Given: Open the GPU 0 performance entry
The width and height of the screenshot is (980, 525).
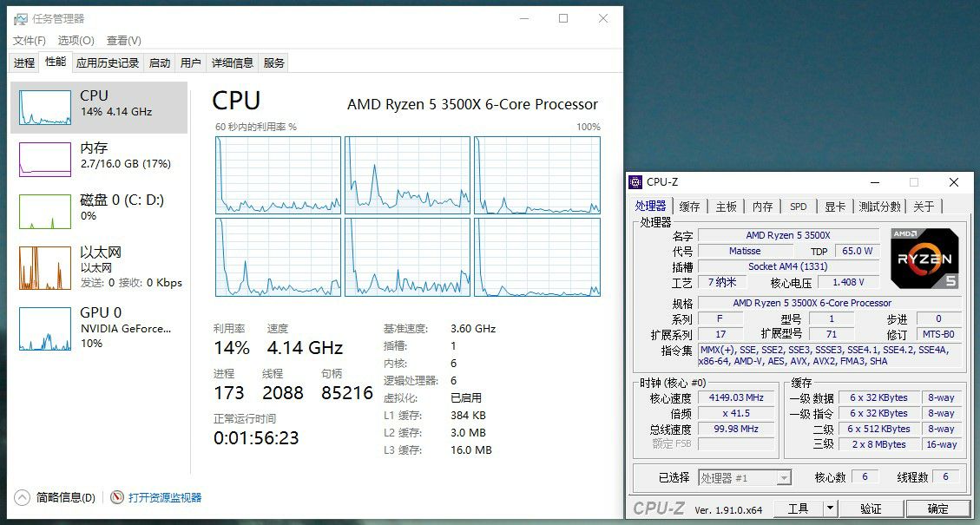Looking at the screenshot, I should click(45, 328).
